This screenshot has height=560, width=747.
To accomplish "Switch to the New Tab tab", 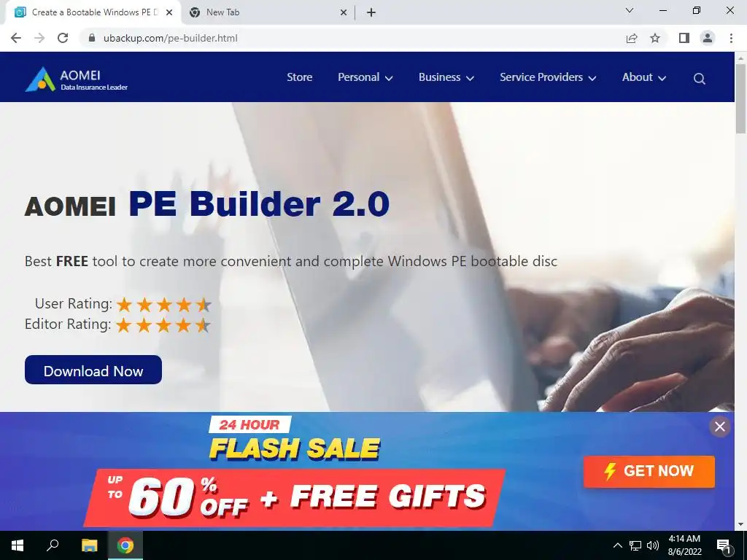I will pyautogui.click(x=268, y=12).
